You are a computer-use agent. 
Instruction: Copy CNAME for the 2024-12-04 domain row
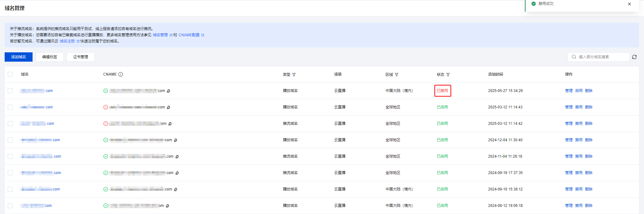click(x=175, y=140)
